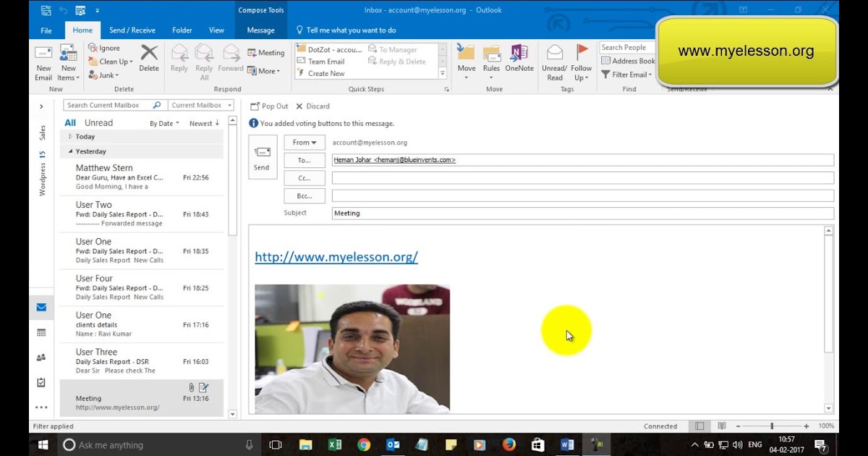Delete the selected message
Screen dimensions: 868x456
click(x=149, y=58)
